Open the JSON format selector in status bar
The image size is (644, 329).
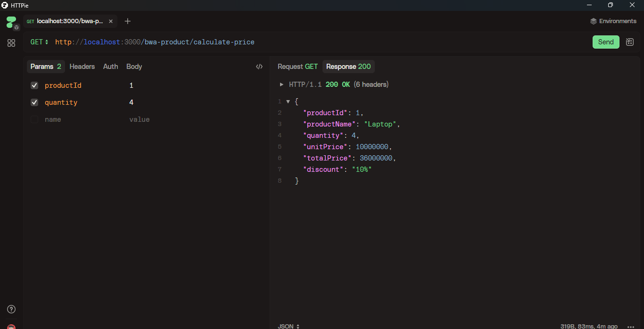288,326
